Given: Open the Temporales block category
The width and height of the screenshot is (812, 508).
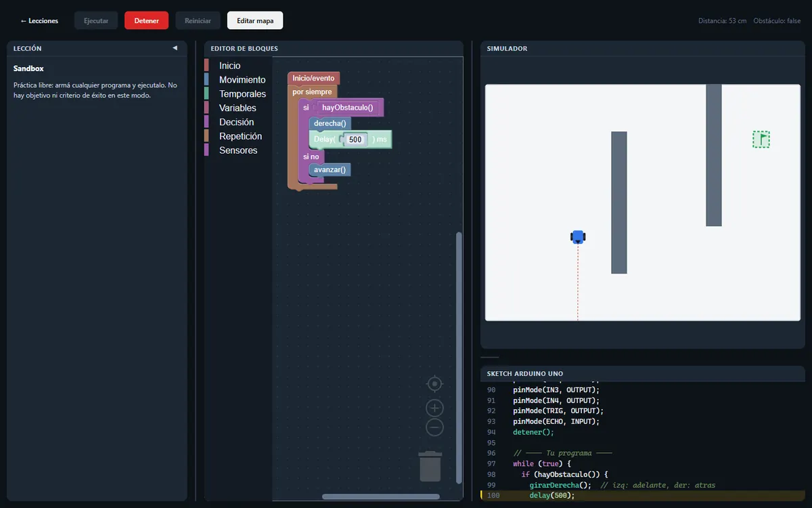Looking at the screenshot, I should (x=242, y=94).
